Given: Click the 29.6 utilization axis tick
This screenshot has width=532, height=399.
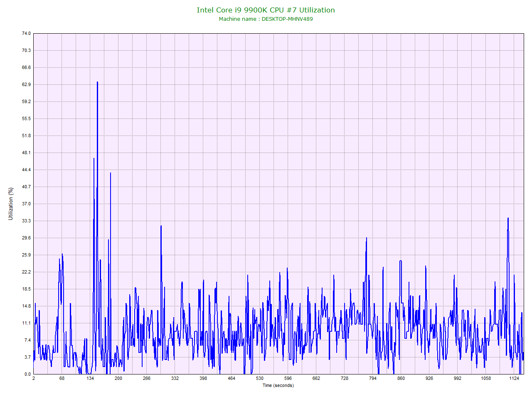Looking at the screenshot, I should [26, 238].
